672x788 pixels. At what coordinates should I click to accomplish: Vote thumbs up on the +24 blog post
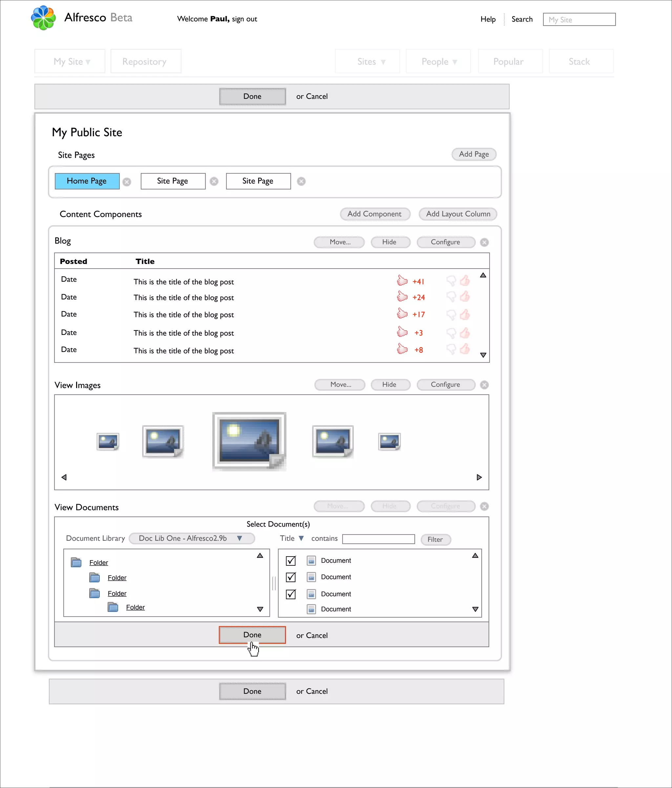[465, 296]
